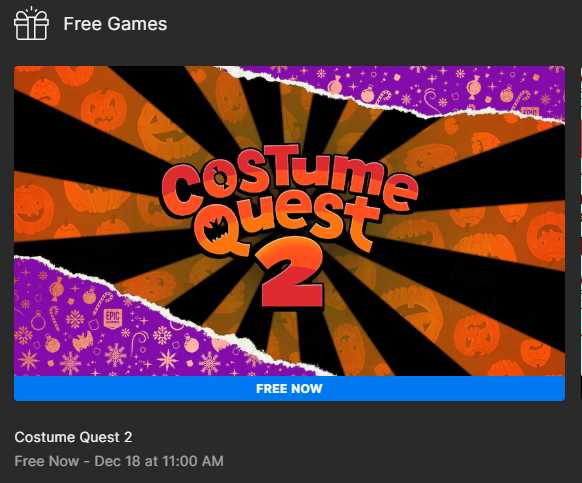
Task: Open the Costume Quest 2 title link below the artwork
Action: (73, 437)
